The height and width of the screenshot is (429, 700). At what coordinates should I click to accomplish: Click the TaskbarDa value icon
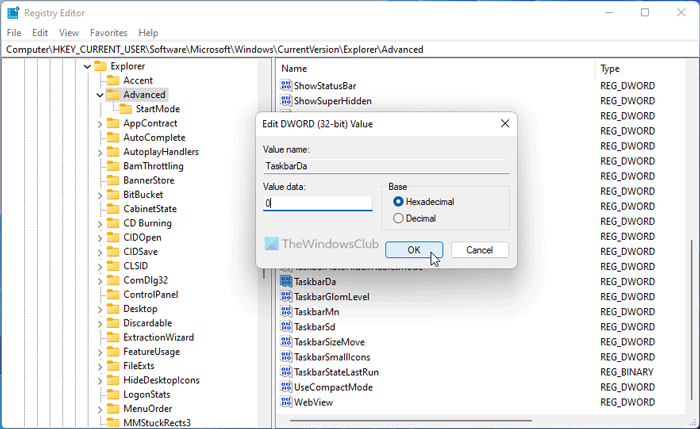[x=286, y=281]
